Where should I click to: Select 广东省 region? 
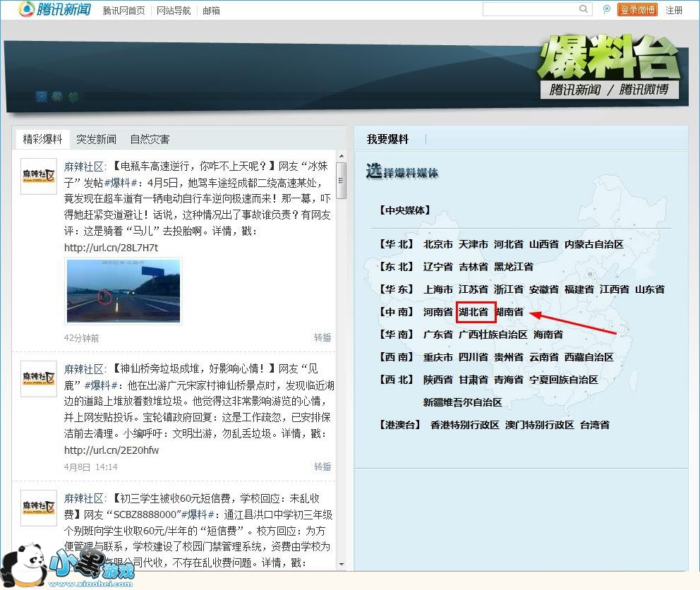[x=437, y=335]
